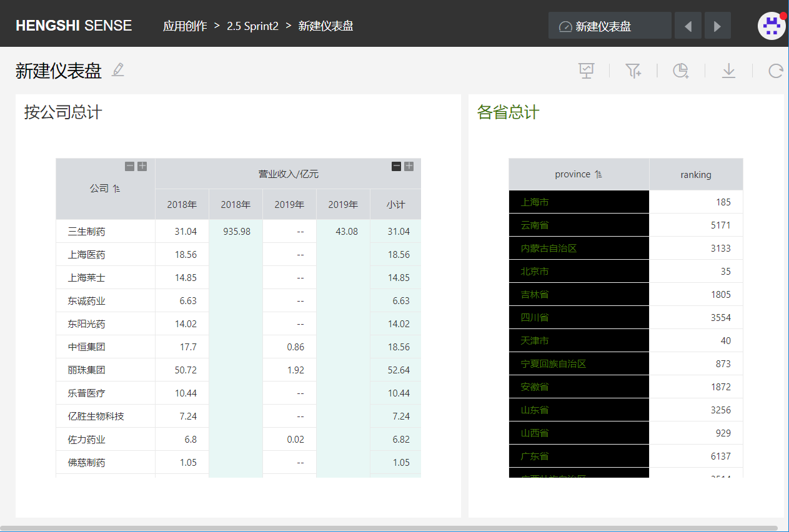Open the user avatar menu with red notification dot
This screenshot has height=532, width=789.
pyautogui.click(x=772, y=26)
